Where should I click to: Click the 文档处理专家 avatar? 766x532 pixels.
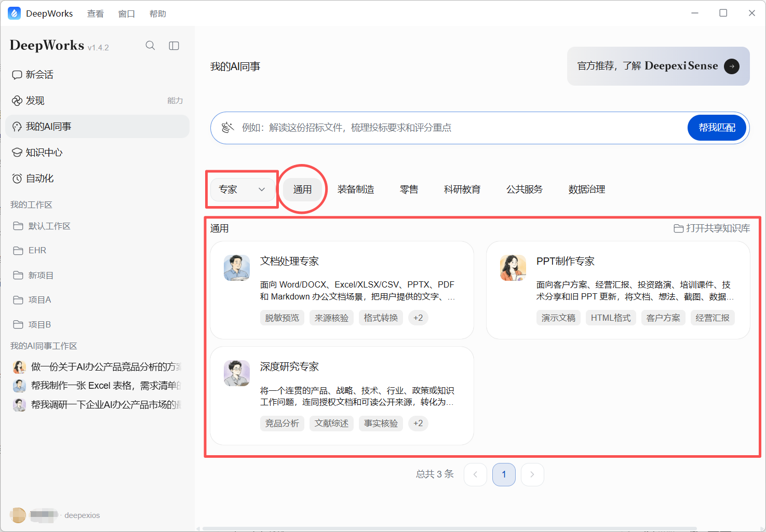click(237, 268)
